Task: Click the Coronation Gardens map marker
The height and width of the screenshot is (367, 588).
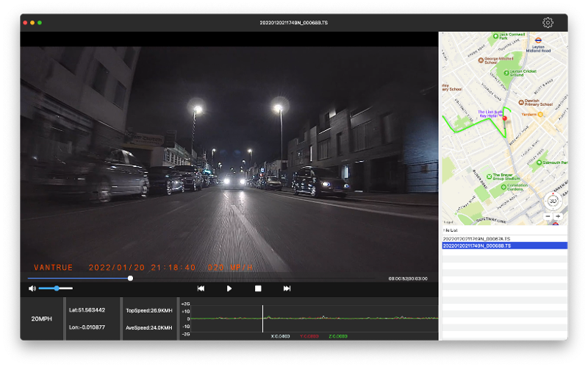Action: click(x=503, y=187)
